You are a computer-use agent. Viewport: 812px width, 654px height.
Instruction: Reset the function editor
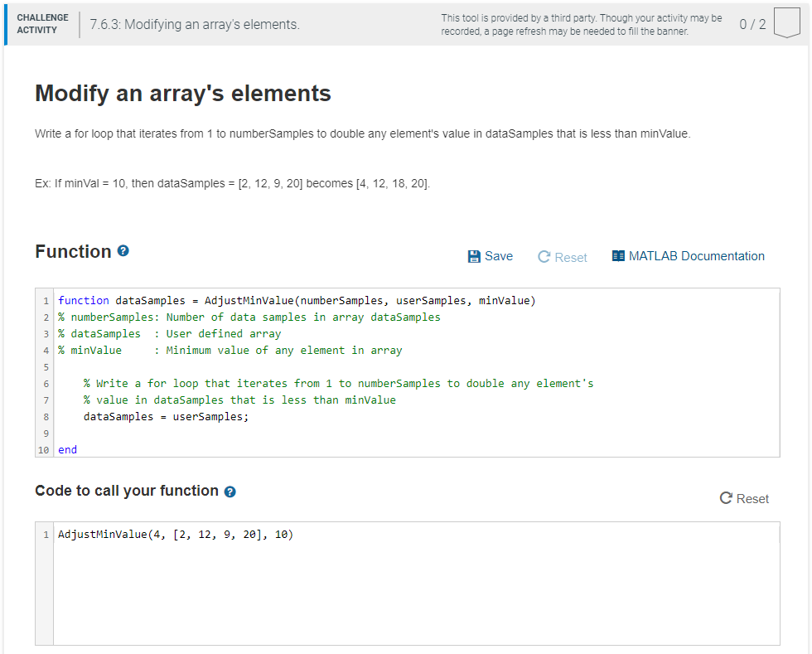[563, 257]
